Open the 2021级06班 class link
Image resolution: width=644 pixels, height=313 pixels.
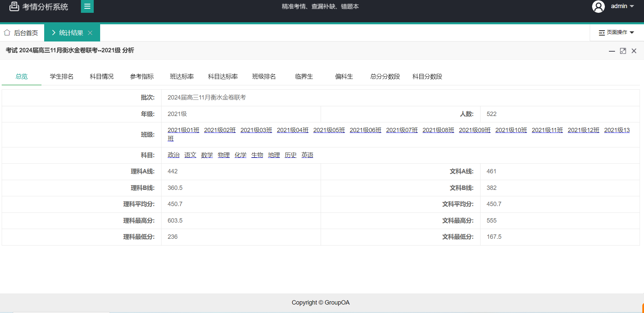[x=365, y=130]
